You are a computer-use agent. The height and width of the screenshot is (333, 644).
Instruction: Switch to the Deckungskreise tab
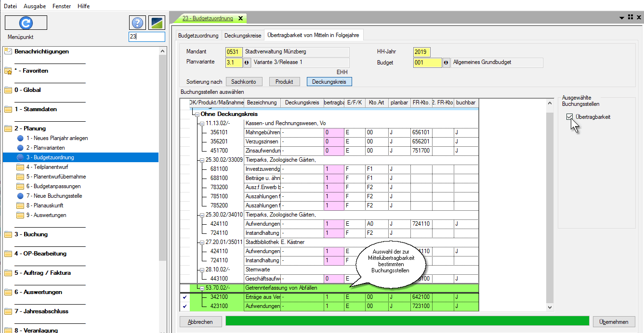[243, 36]
